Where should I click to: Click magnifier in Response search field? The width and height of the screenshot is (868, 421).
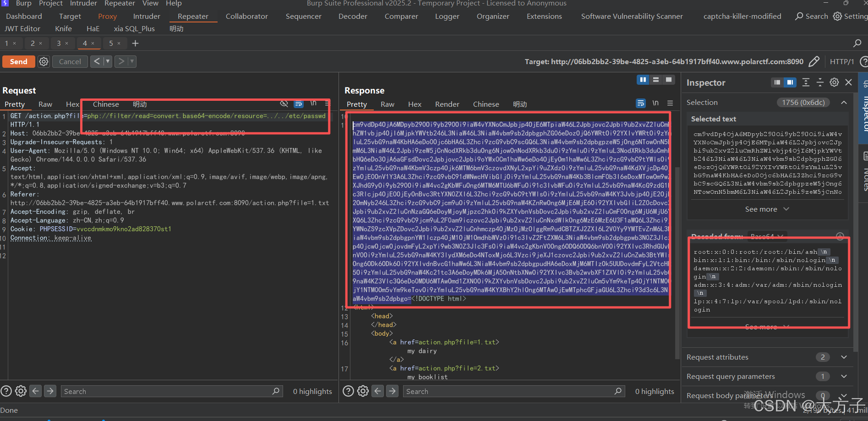tap(618, 391)
